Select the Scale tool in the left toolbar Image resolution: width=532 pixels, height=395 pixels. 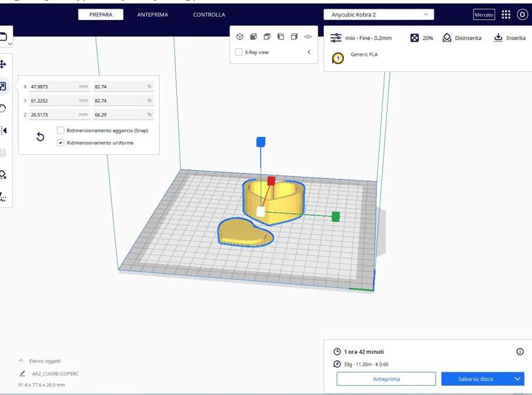click(3, 86)
